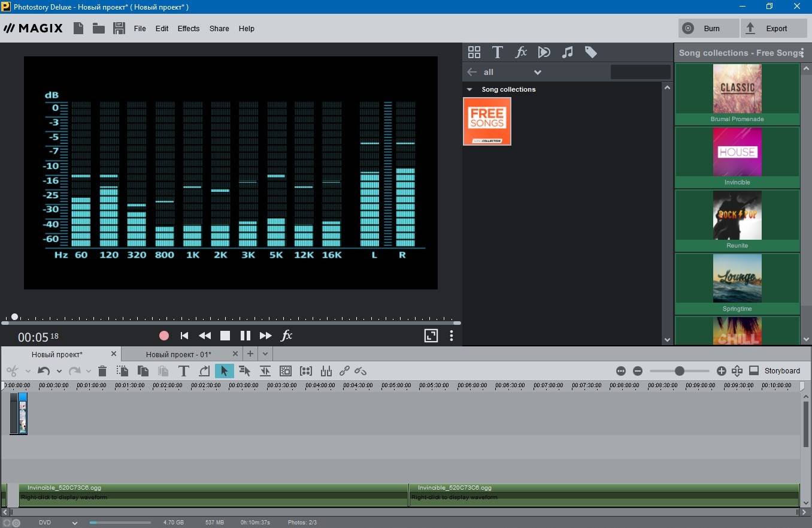Click the bracketed dots group icon
The image size is (812, 528).
tap(306, 371)
